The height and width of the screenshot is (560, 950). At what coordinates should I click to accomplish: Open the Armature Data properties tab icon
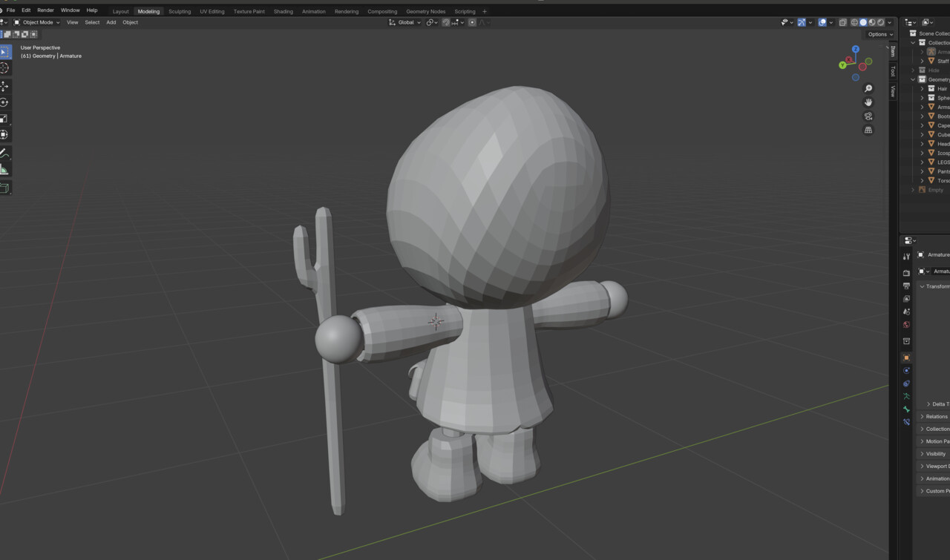[906, 396]
